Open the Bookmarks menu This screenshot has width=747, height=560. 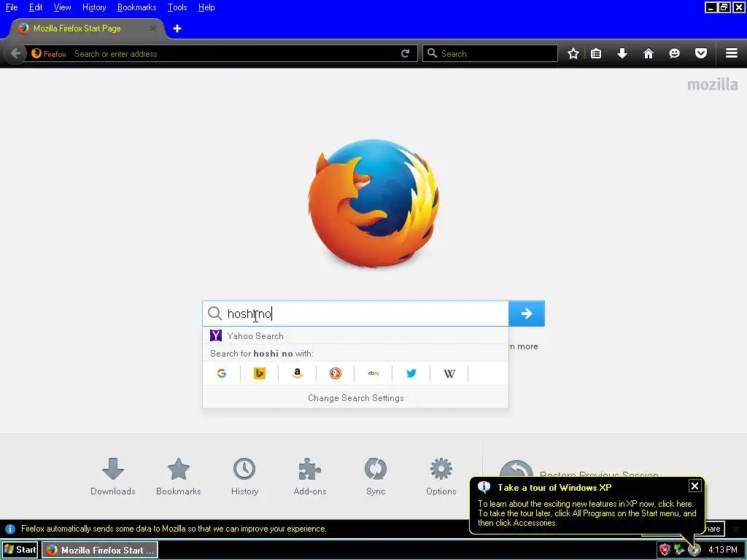136,7
